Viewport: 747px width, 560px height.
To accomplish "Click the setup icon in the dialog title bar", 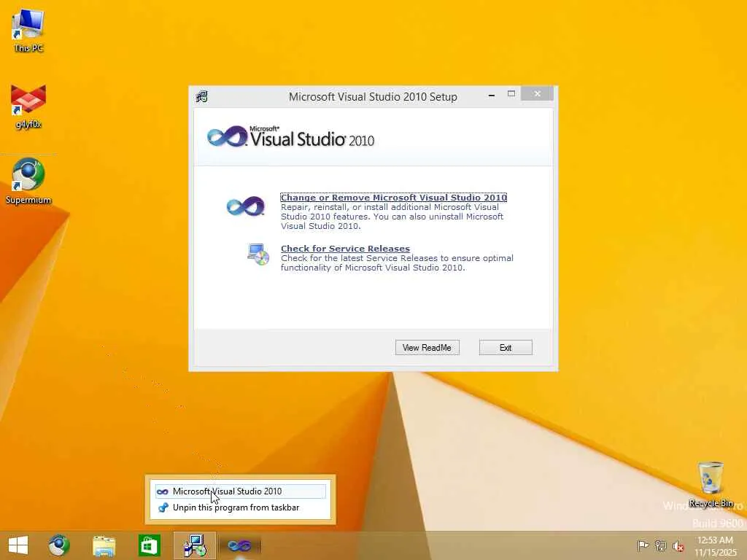I will pos(202,97).
